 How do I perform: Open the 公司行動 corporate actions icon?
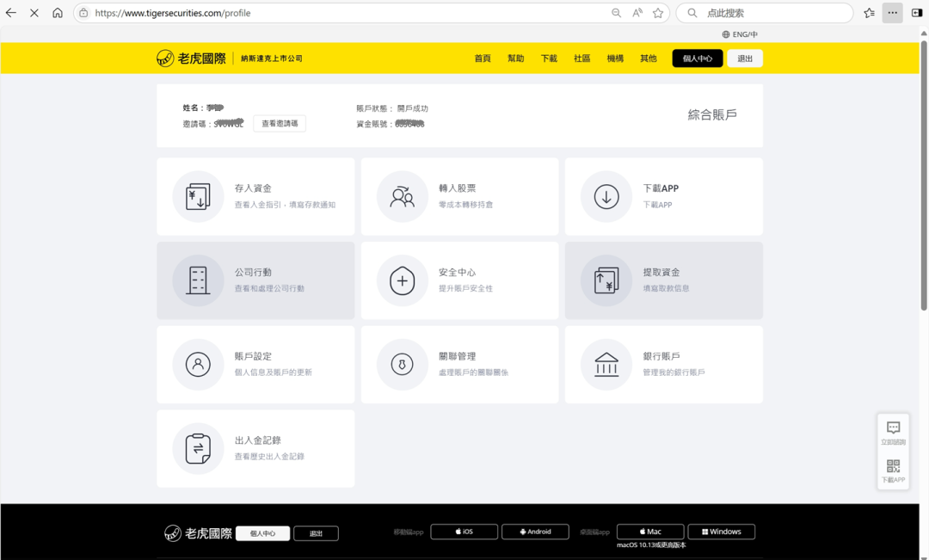[199, 280]
